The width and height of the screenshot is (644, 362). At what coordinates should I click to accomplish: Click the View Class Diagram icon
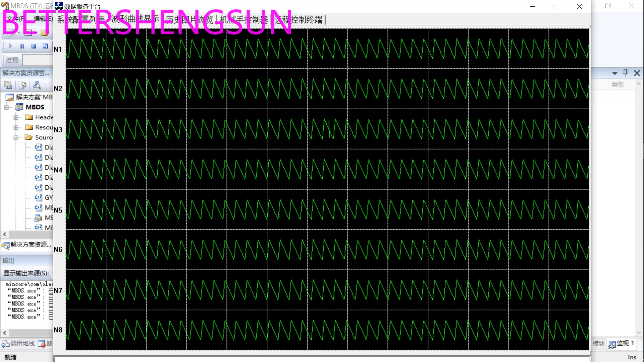point(37,85)
